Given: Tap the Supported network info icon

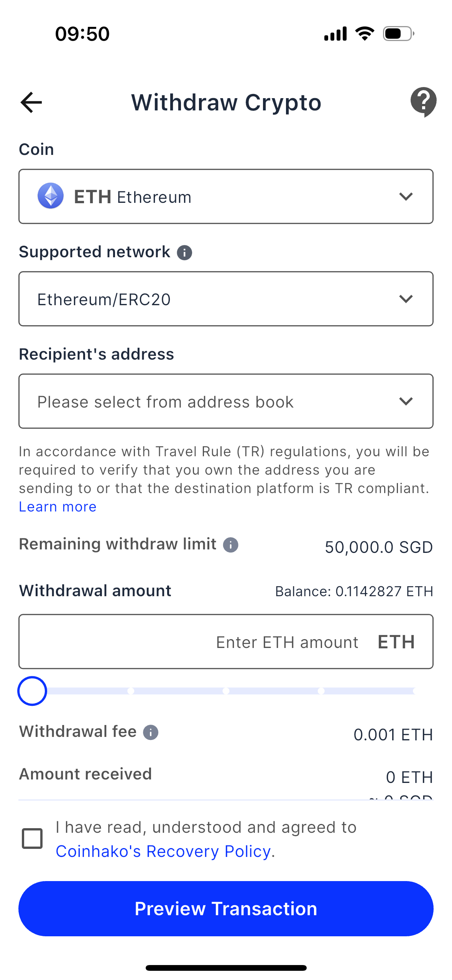Looking at the screenshot, I should pos(184,253).
